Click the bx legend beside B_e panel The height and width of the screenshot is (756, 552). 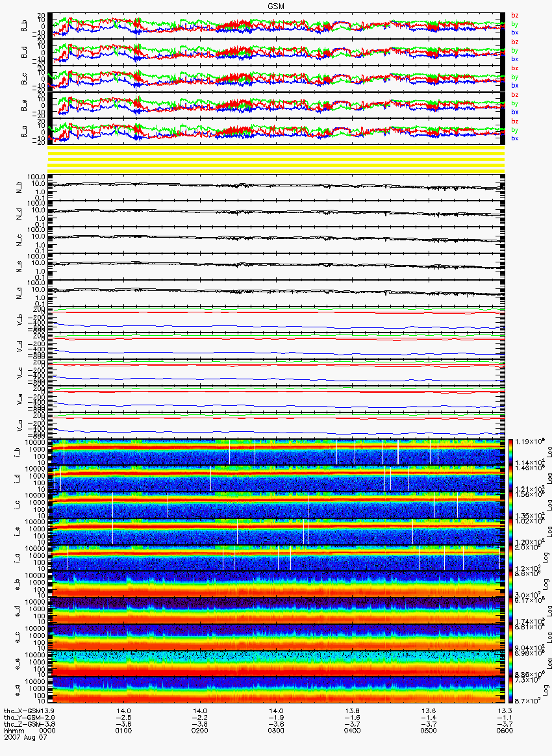point(514,112)
